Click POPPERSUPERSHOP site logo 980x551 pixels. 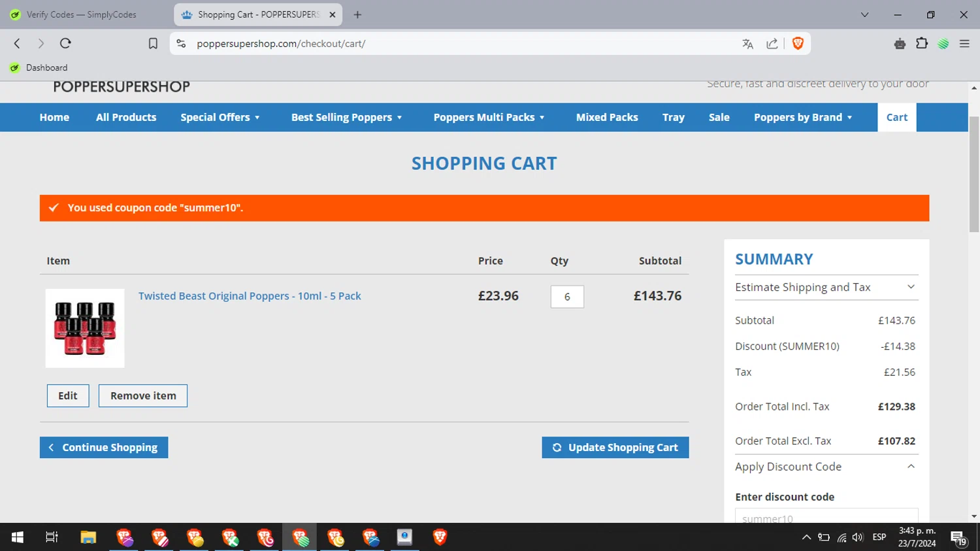pos(122,87)
